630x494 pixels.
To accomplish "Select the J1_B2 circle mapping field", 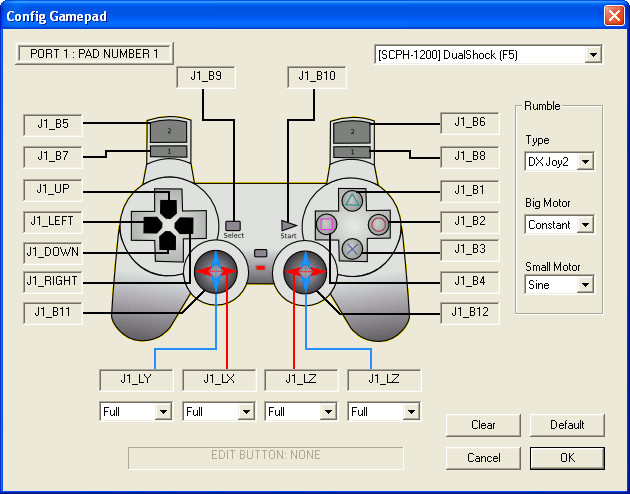I will [470, 222].
